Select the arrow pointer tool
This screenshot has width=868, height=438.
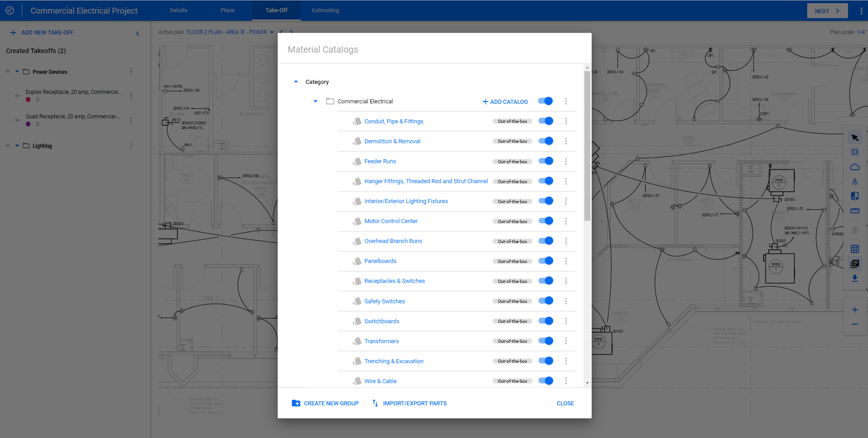[x=855, y=137]
